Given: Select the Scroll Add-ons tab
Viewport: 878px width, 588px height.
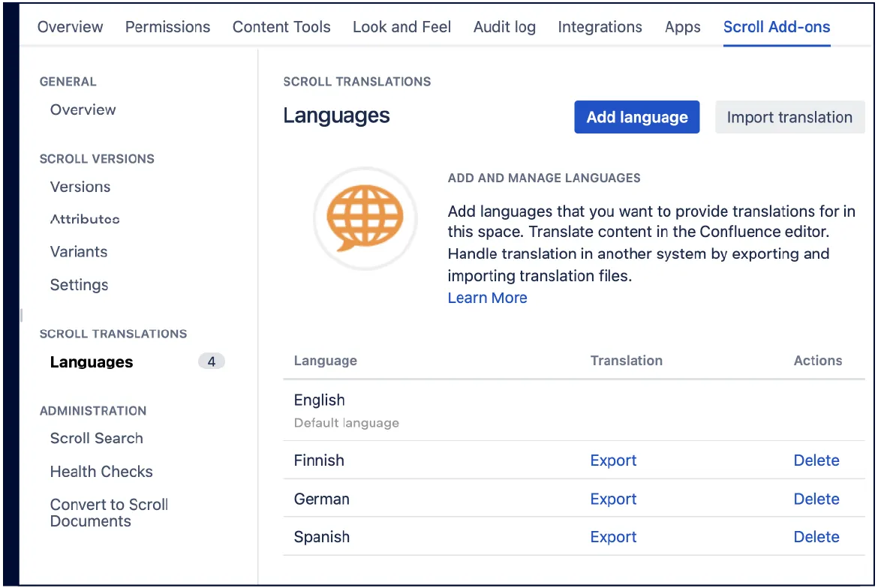Looking at the screenshot, I should click(x=777, y=27).
